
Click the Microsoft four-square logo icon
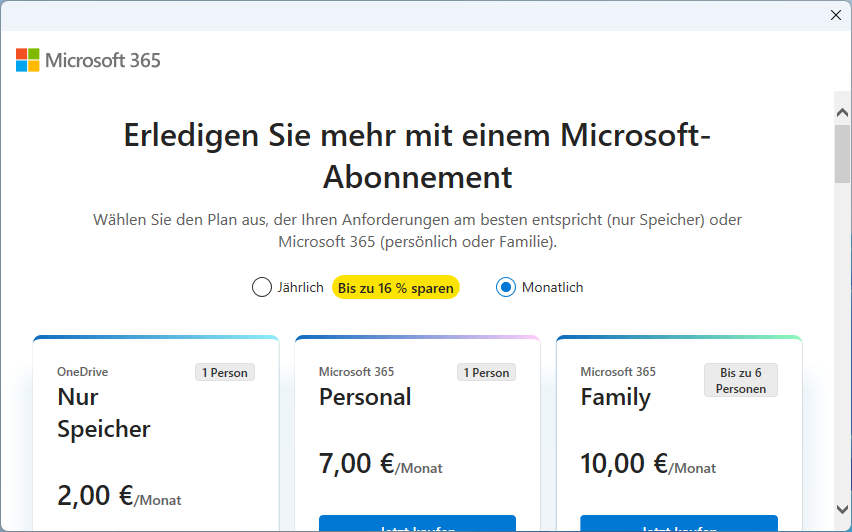[x=28, y=60]
